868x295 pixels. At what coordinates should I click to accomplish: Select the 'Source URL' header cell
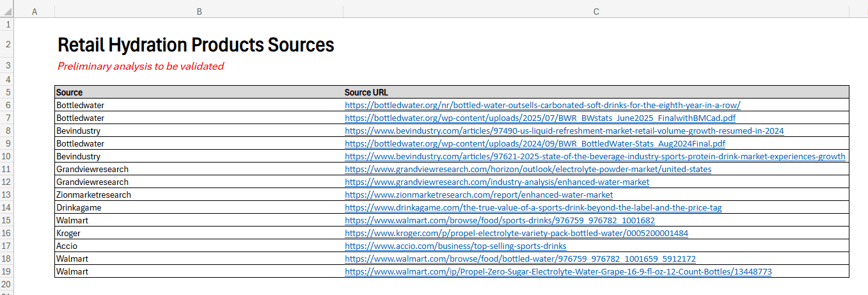(x=596, y=92)
